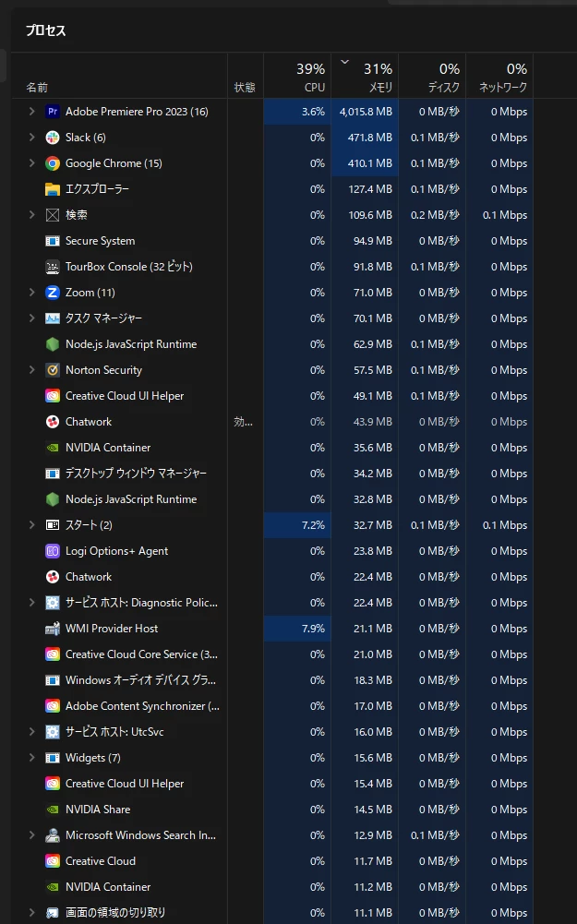Click the タスク マネージャー icon
Screen dimensions: 577x924
[53, 318]
